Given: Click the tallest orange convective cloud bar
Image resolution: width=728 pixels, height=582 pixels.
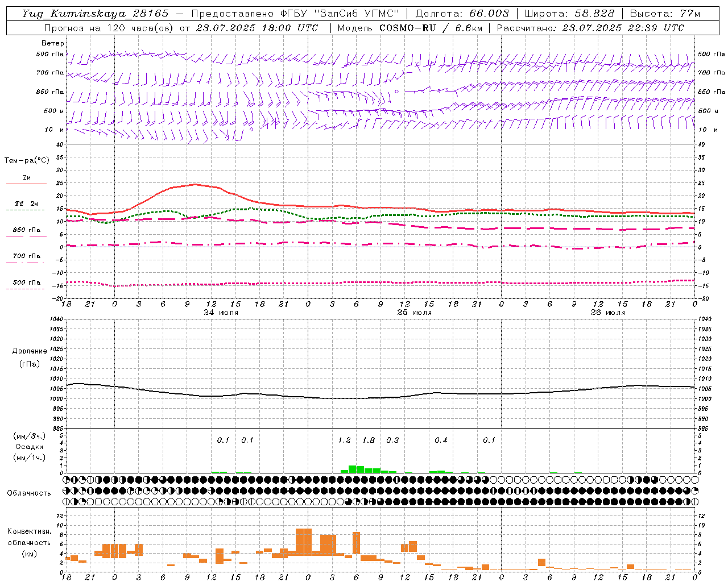Looking at the screenshot, I should pyautogui.click(x=304, y=542).
